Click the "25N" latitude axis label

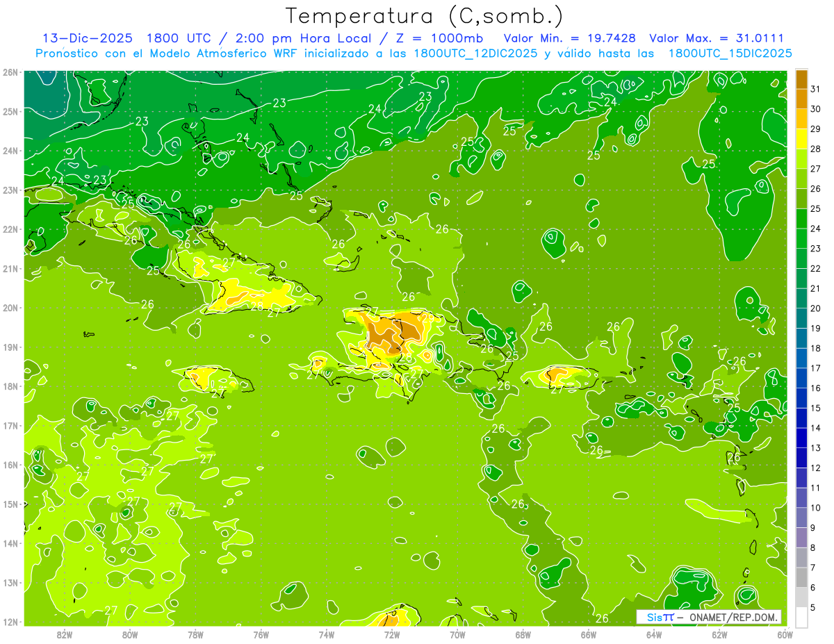(10, 112)
